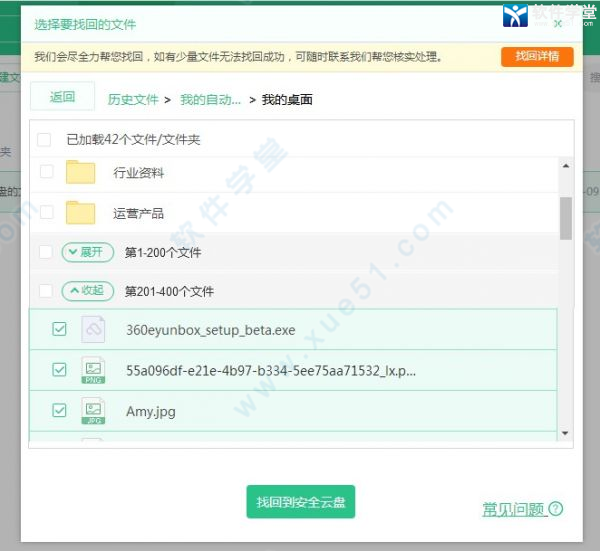
Task: Click the Amy.jpg image file icon
Action: pyautogui.click(x=93, y=411)
